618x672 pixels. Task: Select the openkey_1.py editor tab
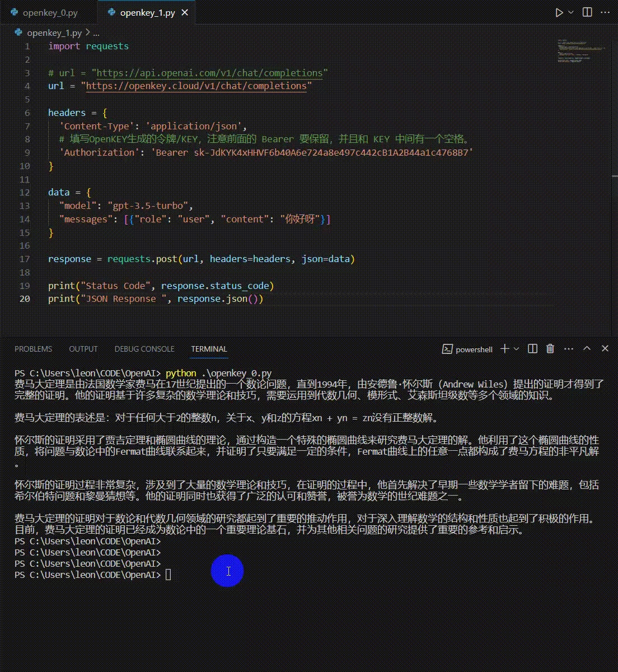coord(147,12)
